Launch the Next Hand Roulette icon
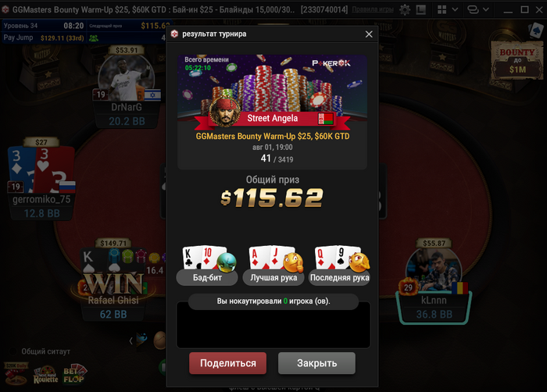 45,375
